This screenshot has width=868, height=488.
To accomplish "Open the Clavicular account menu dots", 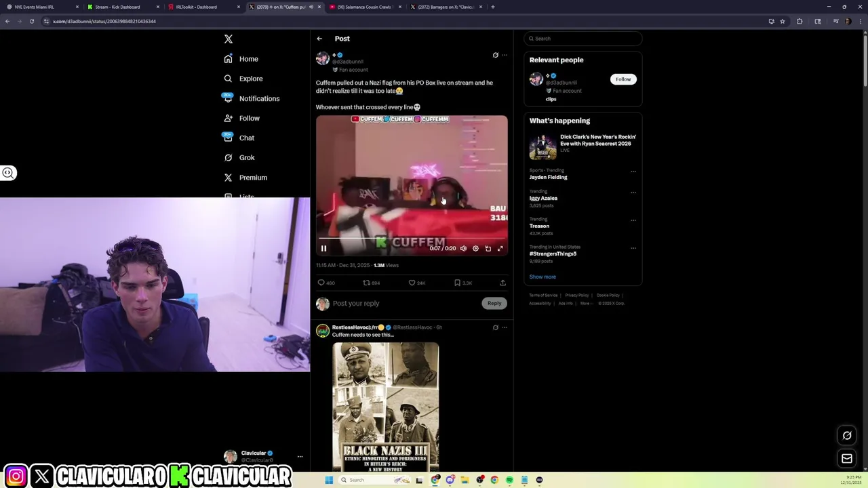I will [300, 457].
